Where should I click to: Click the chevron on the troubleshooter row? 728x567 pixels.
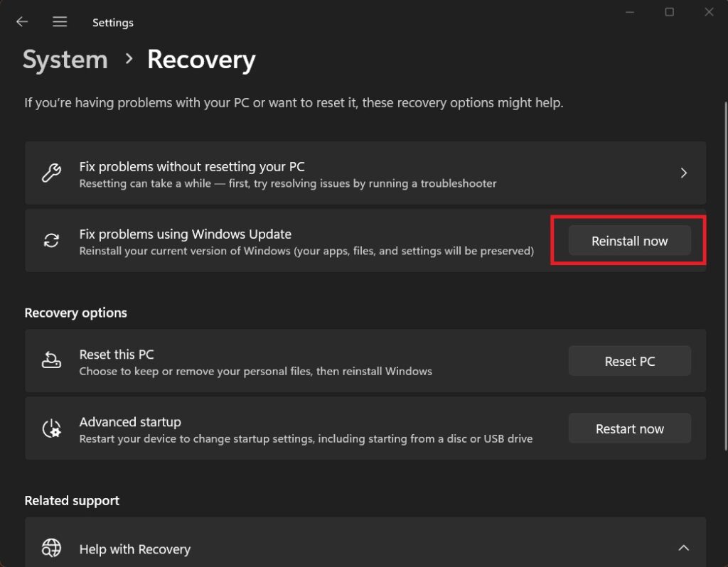pos(683,173)
